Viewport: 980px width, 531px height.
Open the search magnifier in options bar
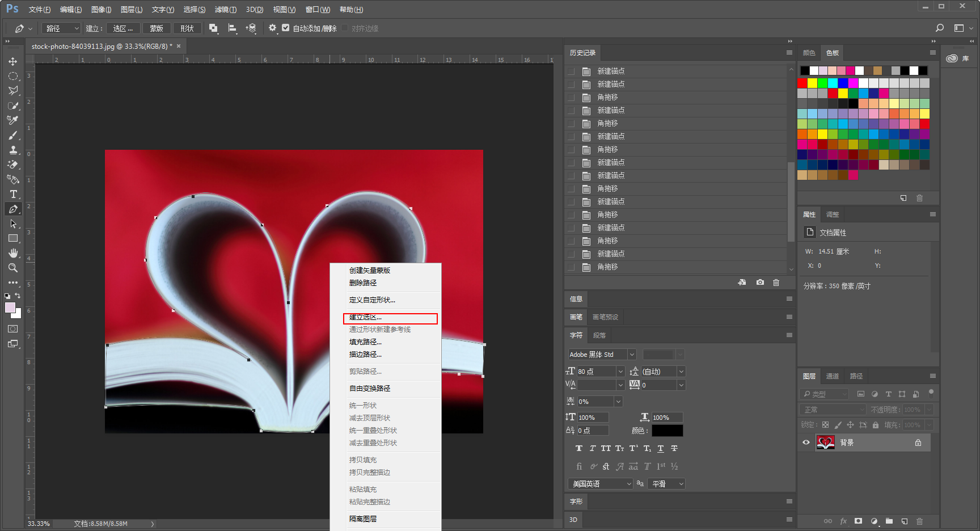[x=940, y=28]
